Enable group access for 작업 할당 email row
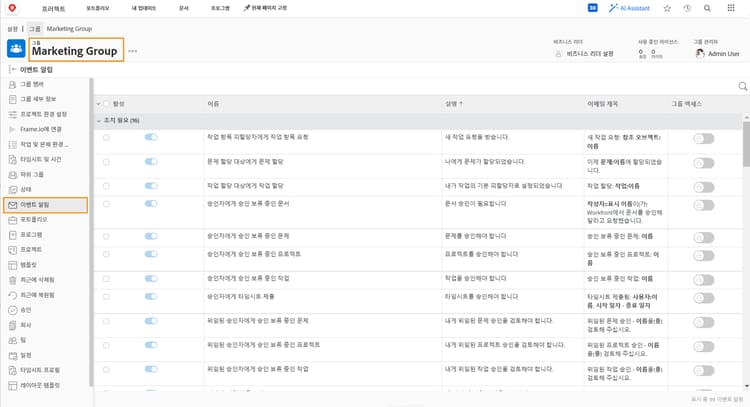The height and width of the screenshot is (407, 750). pyautogui.click(x=704, y=187)
